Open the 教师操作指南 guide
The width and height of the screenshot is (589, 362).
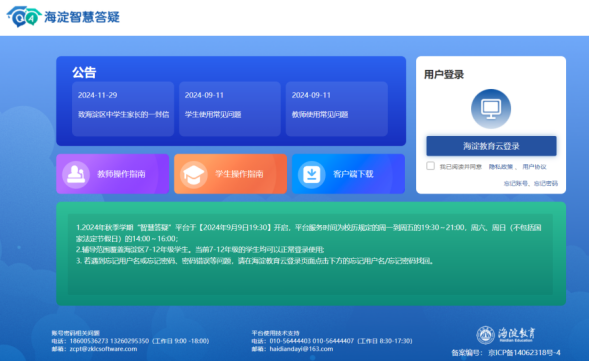113,174
